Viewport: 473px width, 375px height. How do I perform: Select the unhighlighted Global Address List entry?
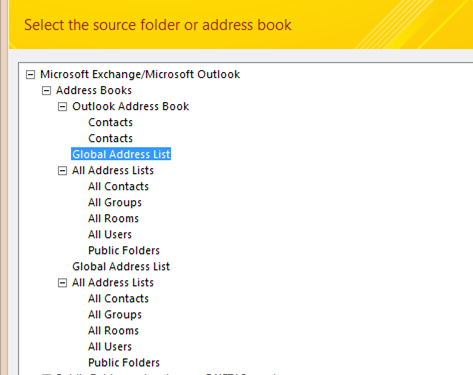(121, 266)
